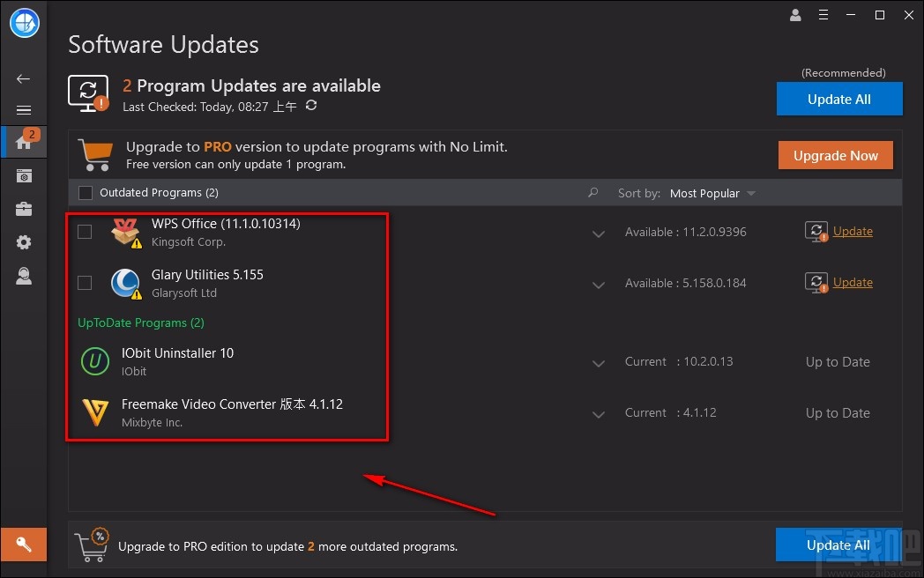Viewport: 924px width, 578px height.
Task: Check the Glary Utilities checkbox
Action: click(x=85, y=283)
